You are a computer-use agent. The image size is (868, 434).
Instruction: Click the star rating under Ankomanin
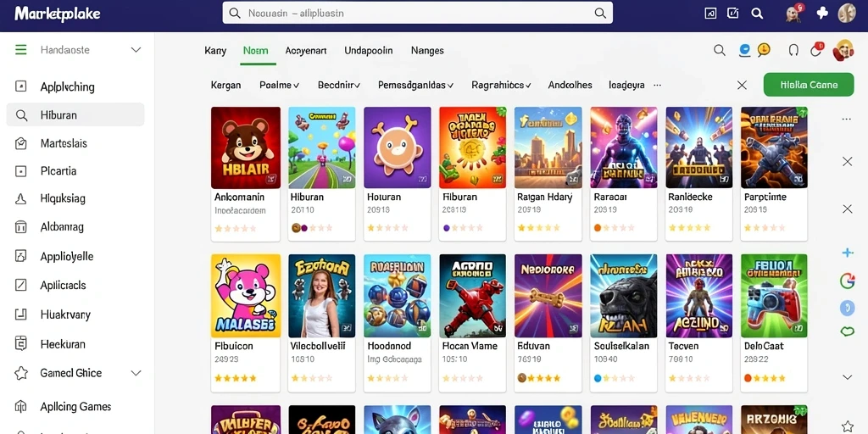[x=236, y=228]
